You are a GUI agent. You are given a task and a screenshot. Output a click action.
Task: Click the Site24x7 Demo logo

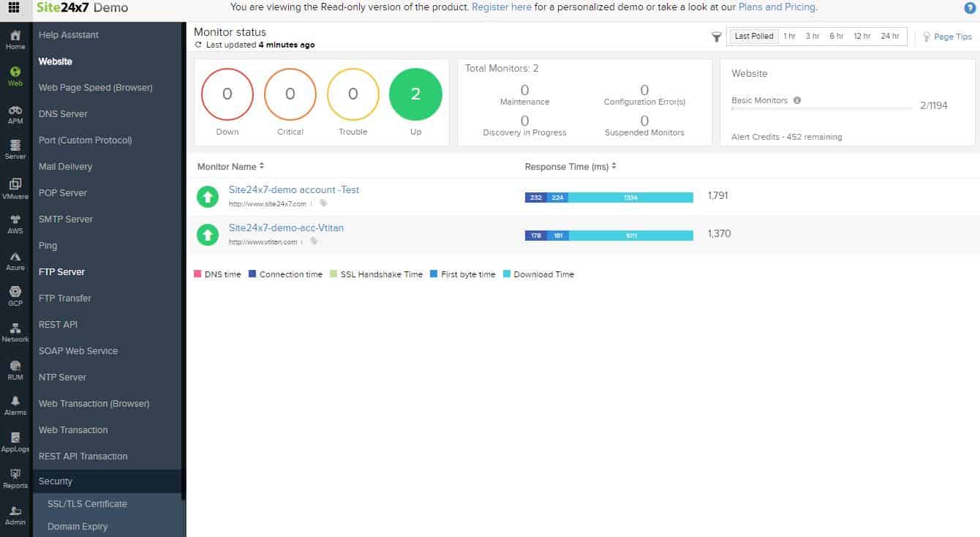click(x=82, y=8)
